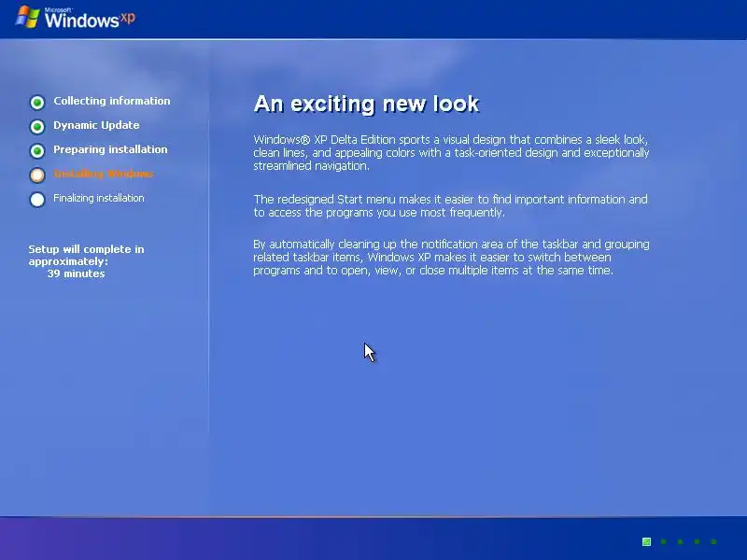Click the green bullet beside Preparing installation

pyautogui.click(x=37, y=151)
